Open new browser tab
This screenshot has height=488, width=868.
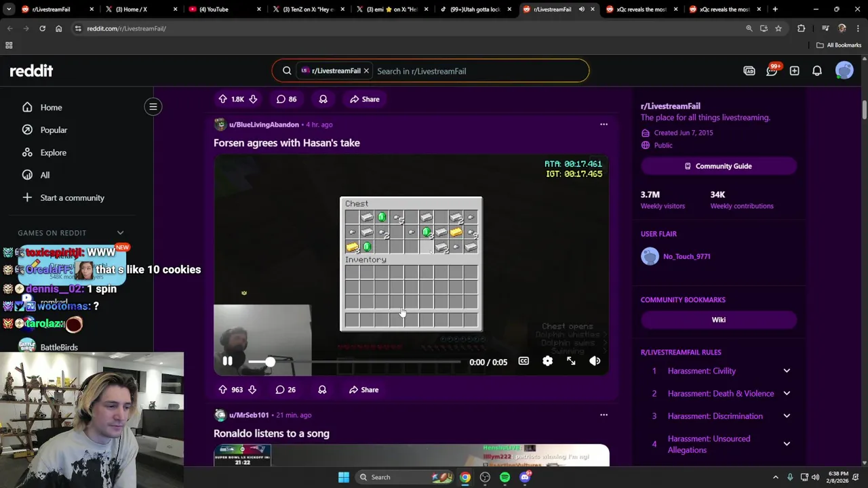[775, 9]
